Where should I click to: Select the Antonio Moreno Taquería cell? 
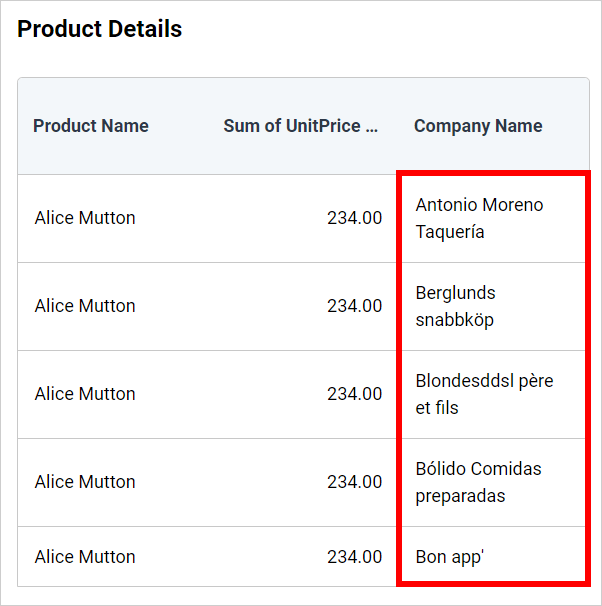(480, 218)
